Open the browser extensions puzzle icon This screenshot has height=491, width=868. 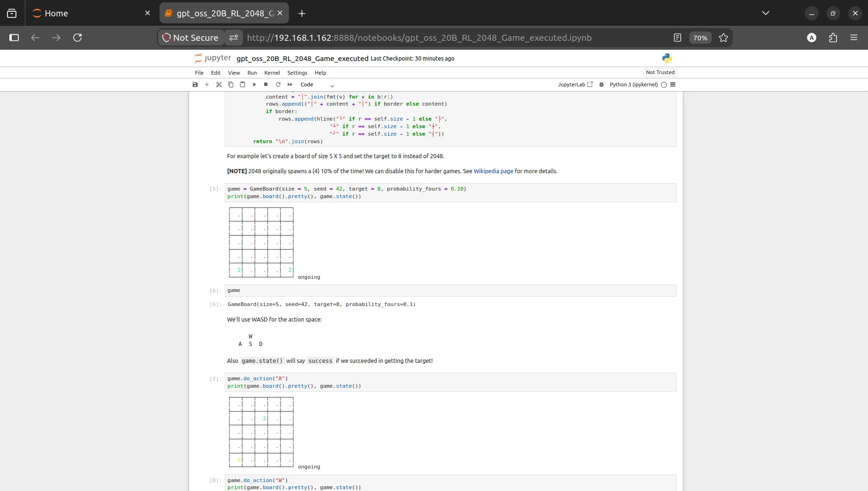coord(833,38)
